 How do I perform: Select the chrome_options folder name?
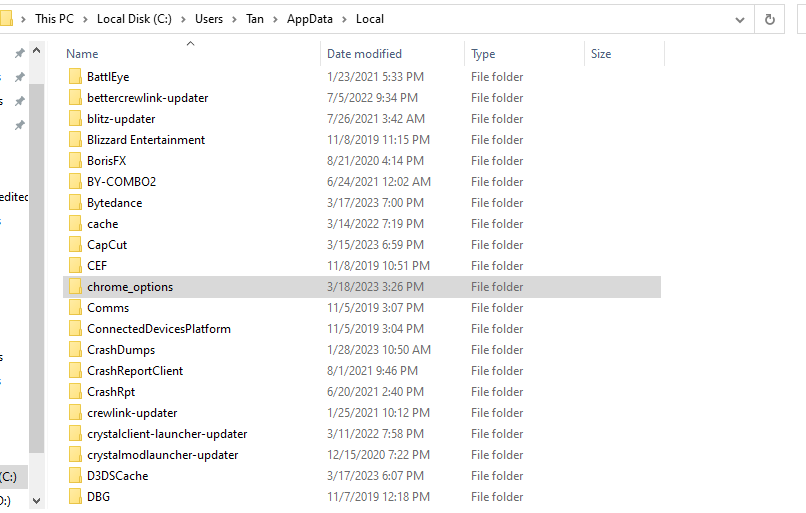coord(130,287)
